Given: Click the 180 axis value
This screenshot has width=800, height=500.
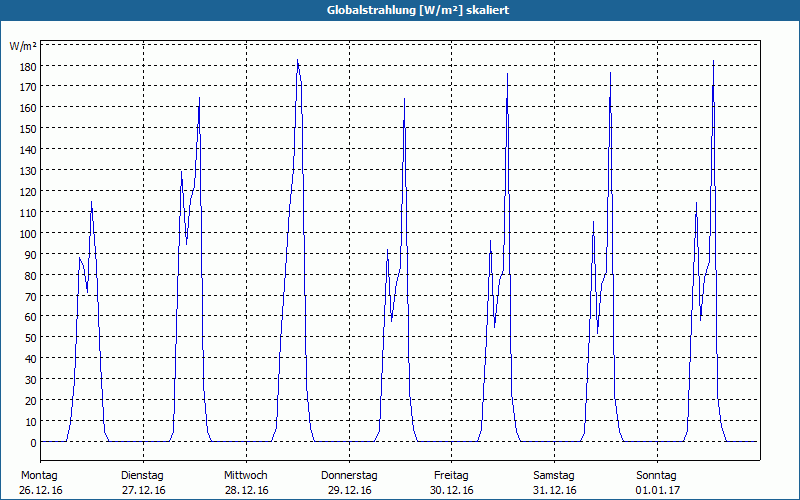Looking at the screenshot, I should [x=28, y=66].
